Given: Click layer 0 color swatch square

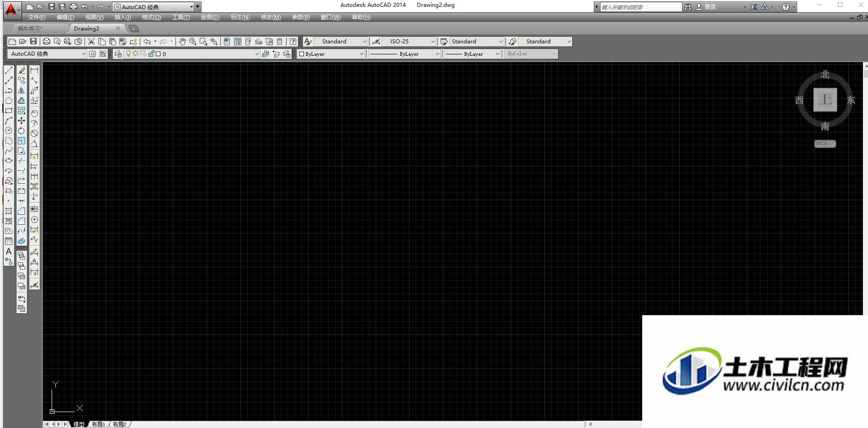Looking at the screenshot, I should point(158,54).
